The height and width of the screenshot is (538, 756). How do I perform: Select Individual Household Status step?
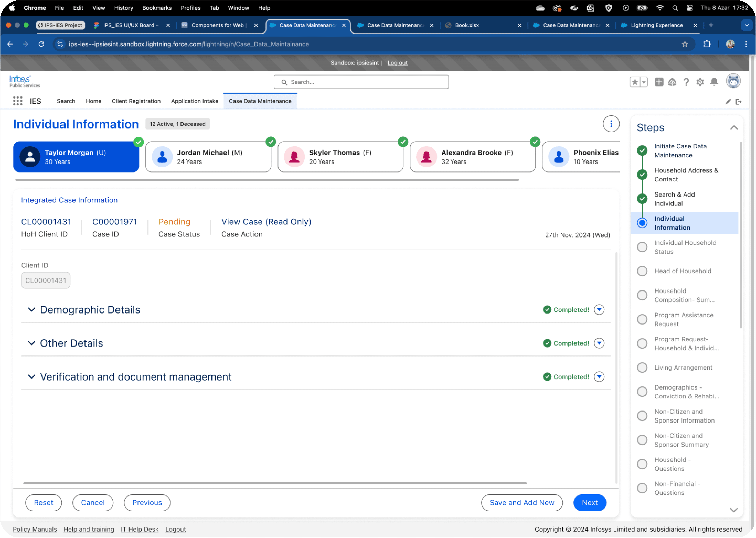pos(685,247)
